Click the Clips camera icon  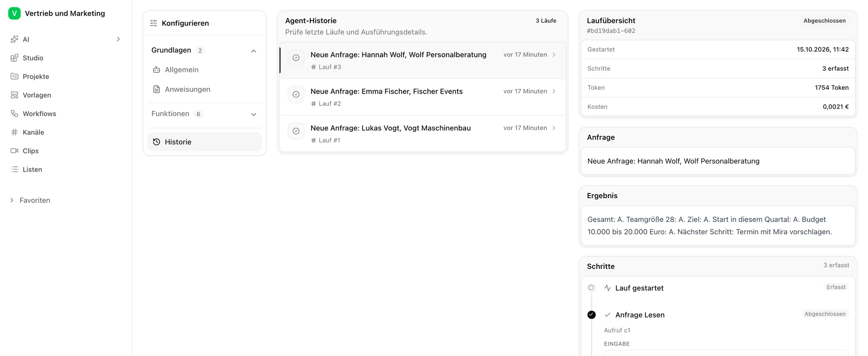pos(14,151)
